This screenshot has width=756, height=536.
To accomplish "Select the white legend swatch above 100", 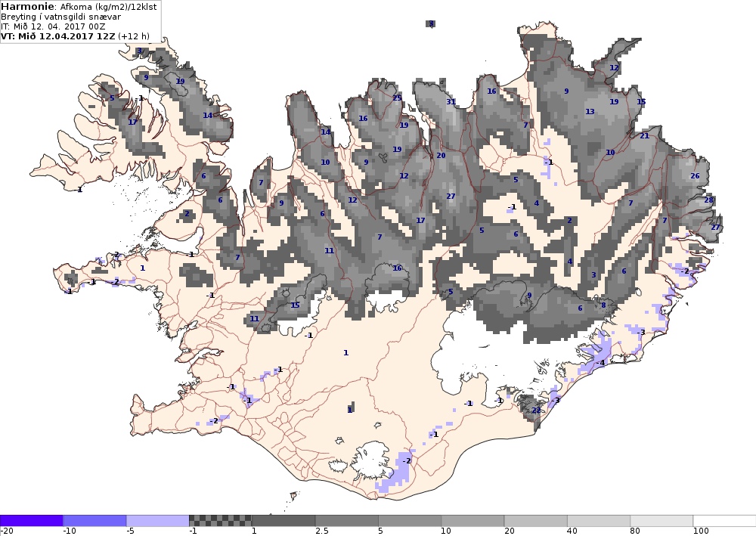I will 725,521.
